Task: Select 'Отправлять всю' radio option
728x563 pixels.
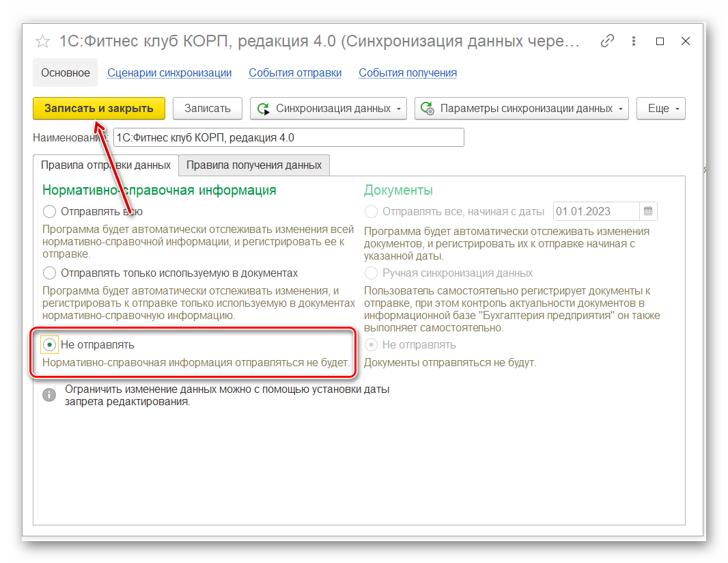Action: (49, 211)
